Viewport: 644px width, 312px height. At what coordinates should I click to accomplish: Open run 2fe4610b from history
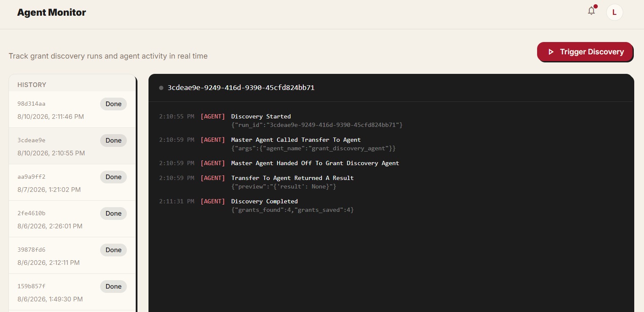click(72, 219)
